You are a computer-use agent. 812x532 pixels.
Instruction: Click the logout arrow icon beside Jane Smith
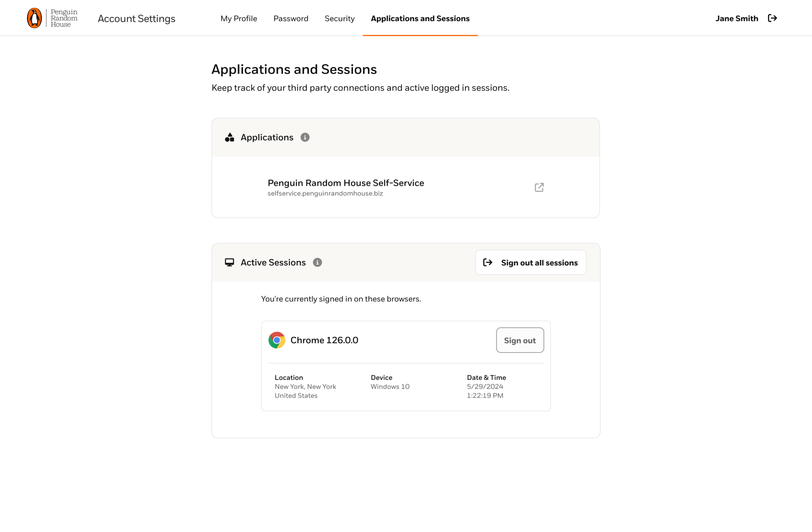tap(772, 18)
